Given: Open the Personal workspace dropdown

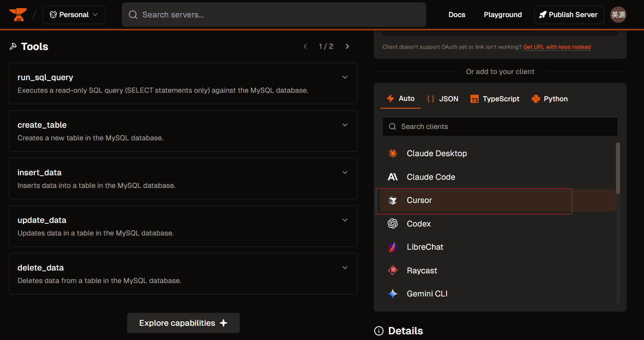Looking at the screenshot, I should pyautogui.click(x=74, y=15).
